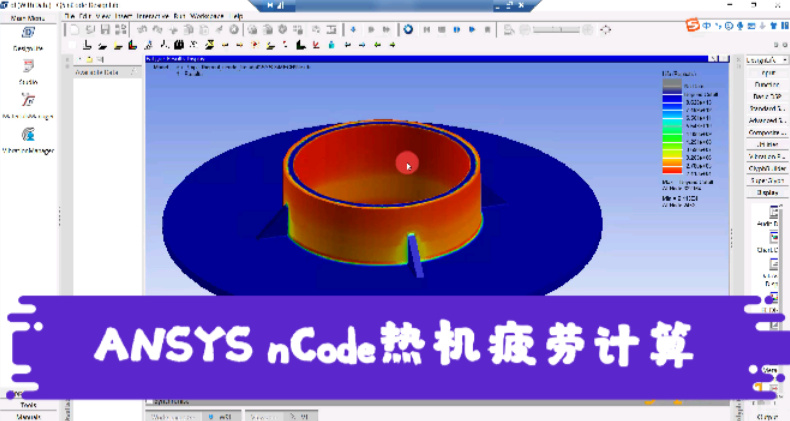The image size is (790, 421).
Task: Click the blue step-forward playback button
Action: [457, 30]
